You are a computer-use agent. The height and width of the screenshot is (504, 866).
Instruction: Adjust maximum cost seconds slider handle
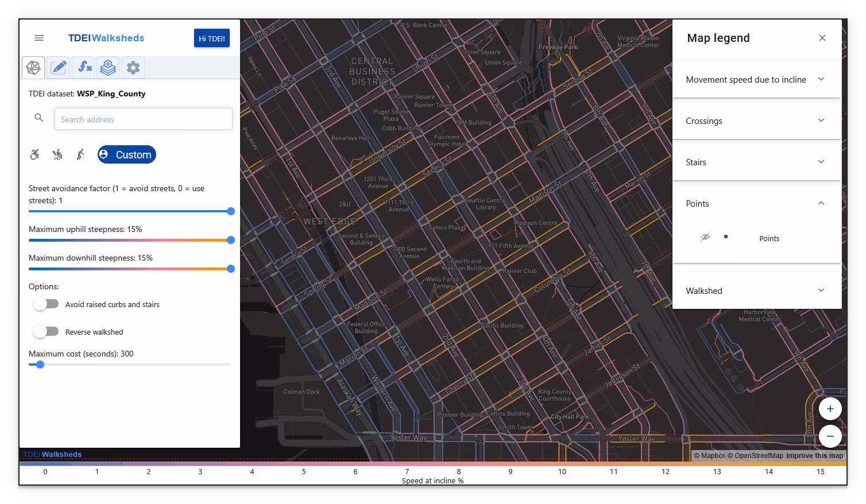pyautogui.click(x=40, y=365)
